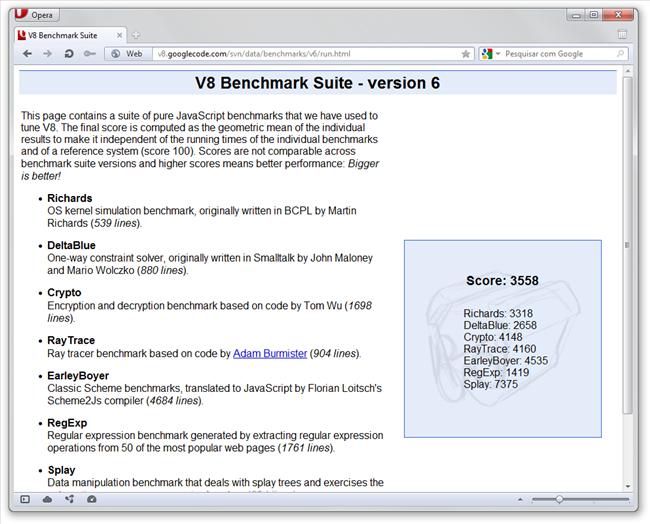Click the Splay benchmark heading
This screenshot has width=650, height=524.
coord(61,470)
